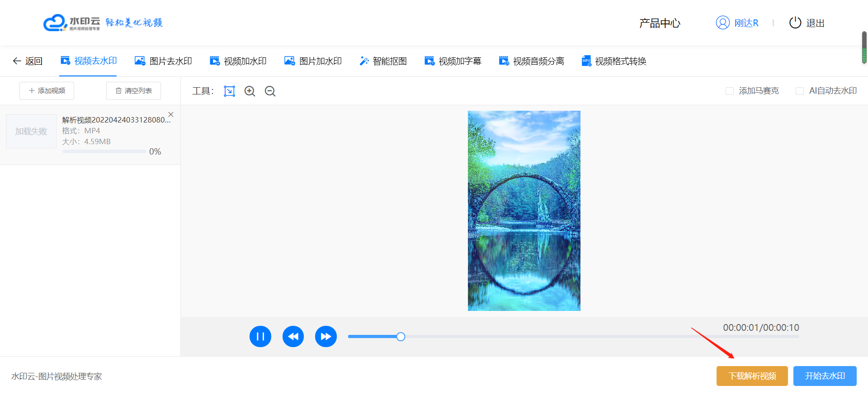The image size is (868, 395).
Task: Enable the 添加马赛克 checkbox
Action: pyautogui.click(x=730, y=91)
